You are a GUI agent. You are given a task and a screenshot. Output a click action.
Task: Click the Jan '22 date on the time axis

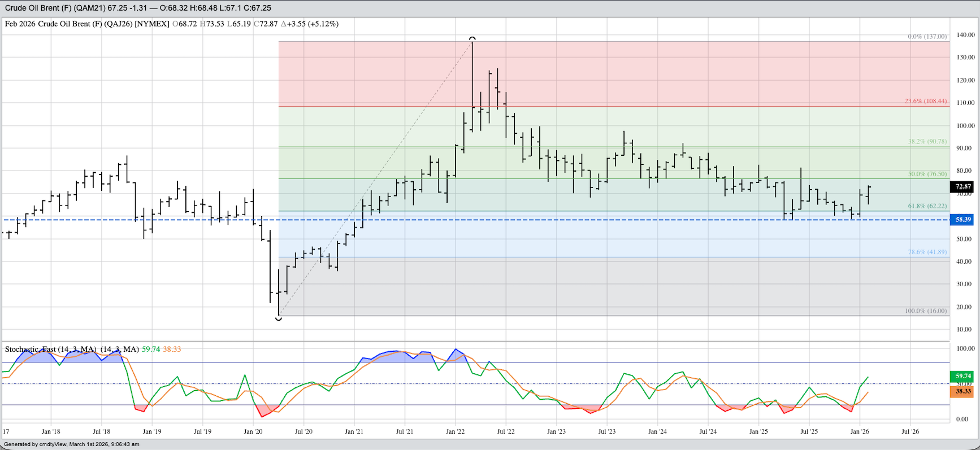click(x=456, y=431)
